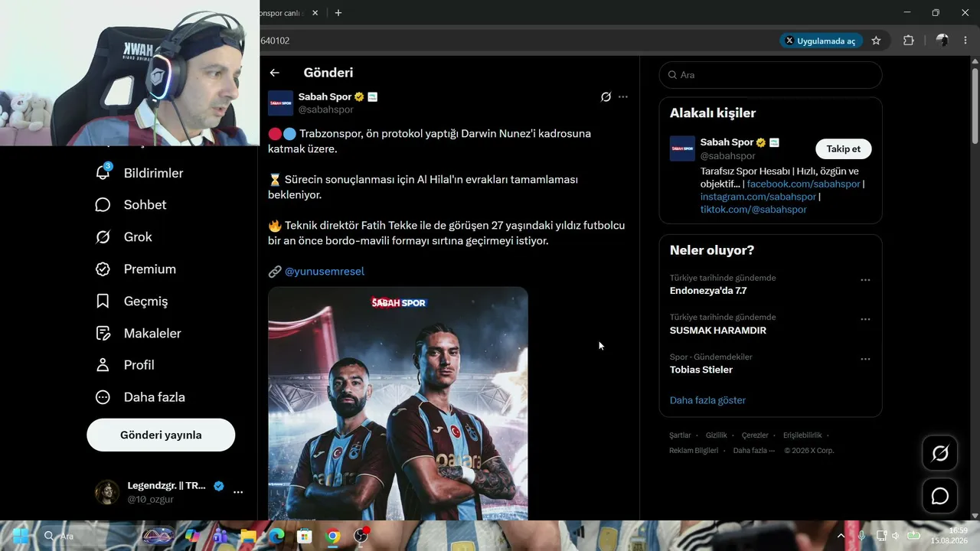Open the Trabzonspor post image
The height and width of the screenshot is (551, 980).
[x=398, y=403]
